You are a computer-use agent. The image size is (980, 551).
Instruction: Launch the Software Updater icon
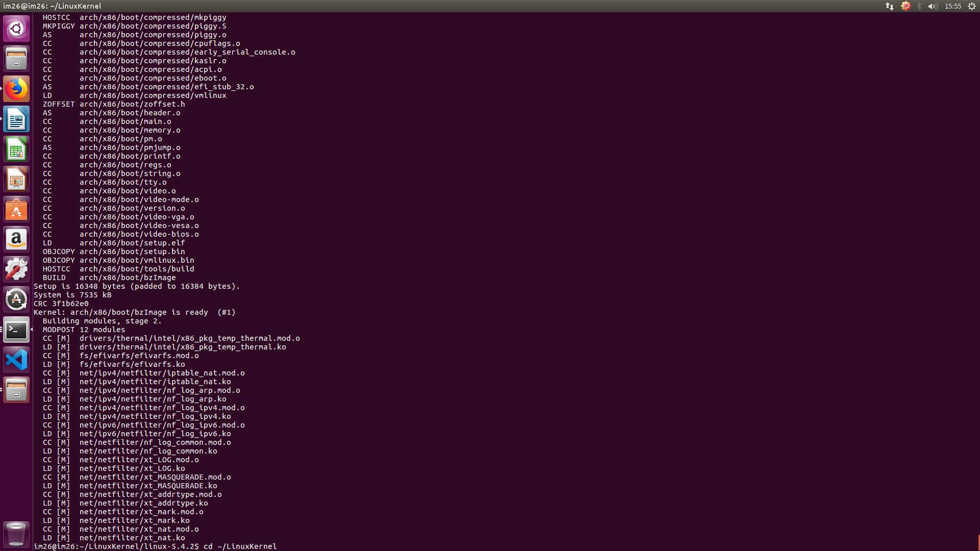[x=16, y=299]
